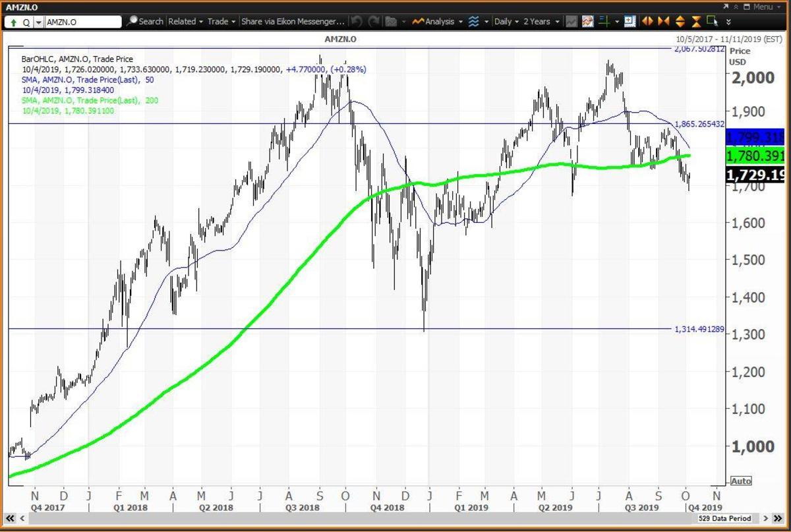Click the redo arrow icon
The height and width of the screenshot is (532, 791).
click(374, 21)
